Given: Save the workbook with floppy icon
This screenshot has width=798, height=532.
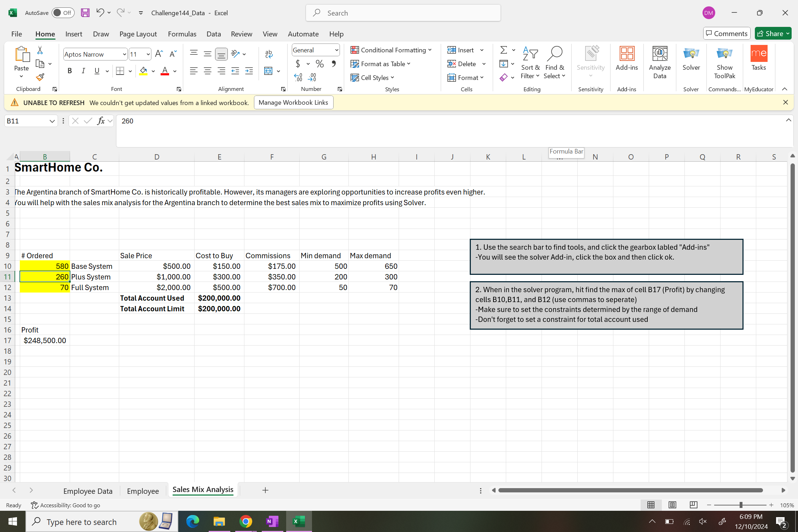Looking at the screenshot, I should tap(85, 13).
